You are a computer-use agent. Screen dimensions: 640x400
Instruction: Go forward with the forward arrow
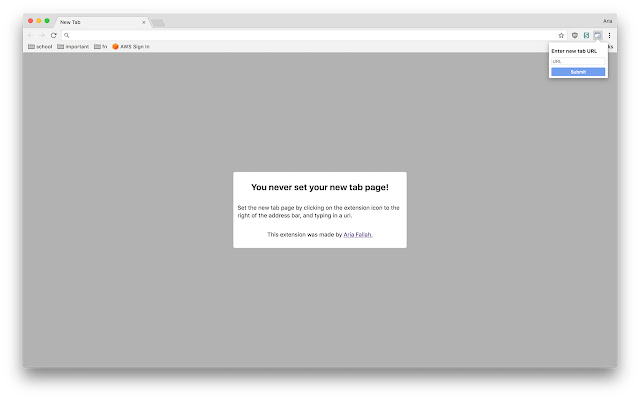pos(42,36)
